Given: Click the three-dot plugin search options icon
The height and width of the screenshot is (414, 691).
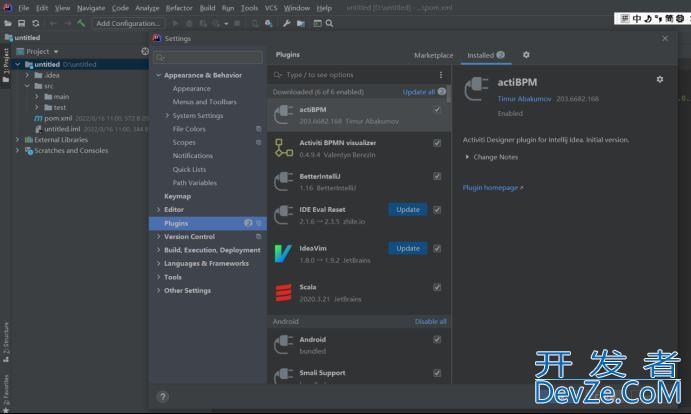Looking at the screenshot, I should coord(441,75).
